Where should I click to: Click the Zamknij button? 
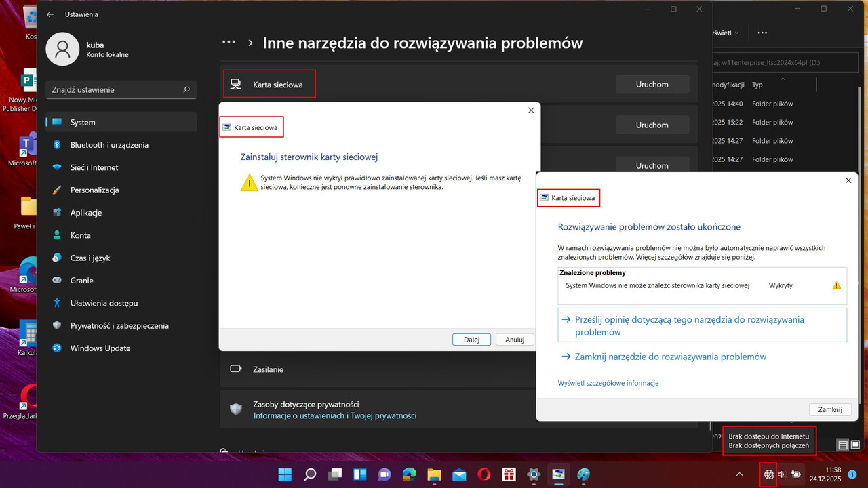(830, 409)
